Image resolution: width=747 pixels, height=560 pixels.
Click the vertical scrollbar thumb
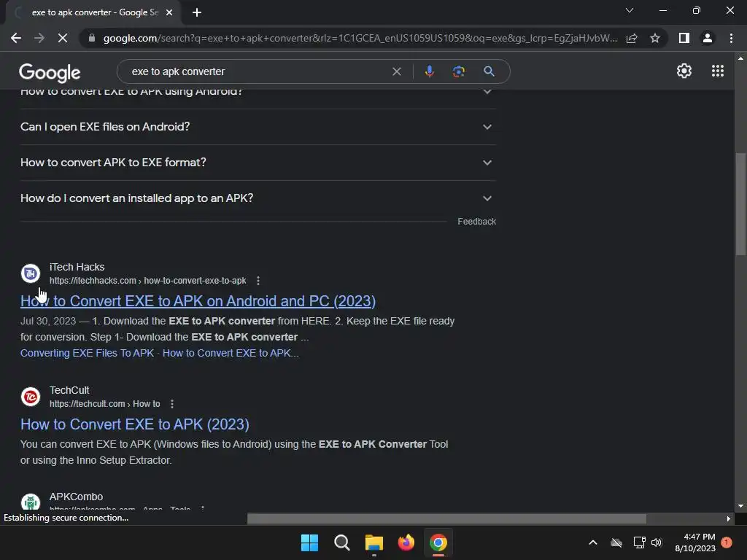point(740,204)
